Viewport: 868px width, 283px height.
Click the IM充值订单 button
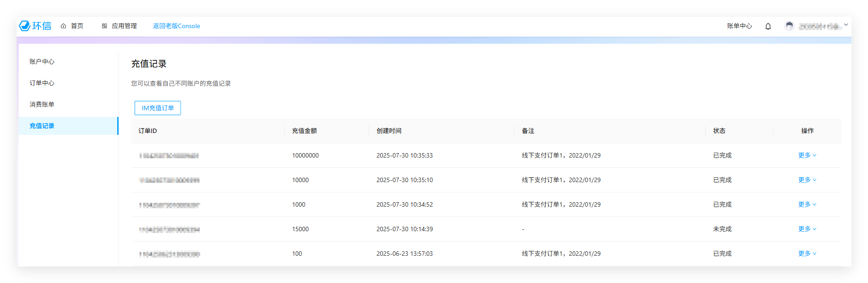tap(158, 108)
